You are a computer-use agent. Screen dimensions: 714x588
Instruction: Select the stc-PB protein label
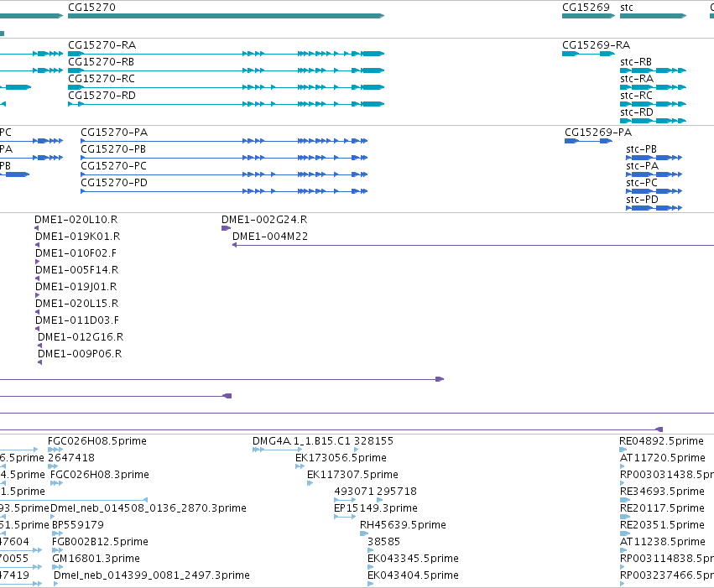point(641,149)
